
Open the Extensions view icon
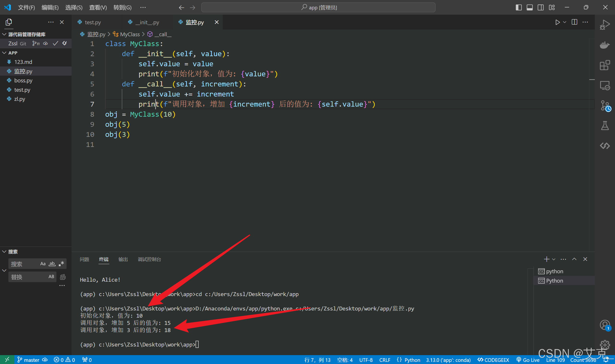coord(604,65)
